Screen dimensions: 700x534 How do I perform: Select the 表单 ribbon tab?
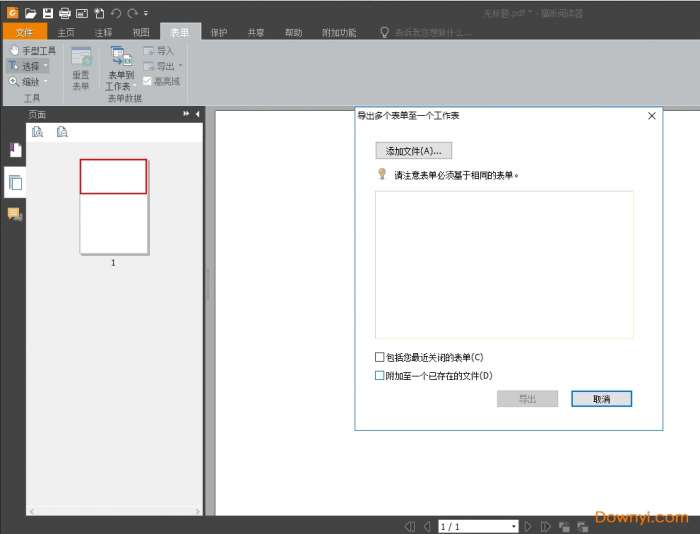[x=180, y=32]
